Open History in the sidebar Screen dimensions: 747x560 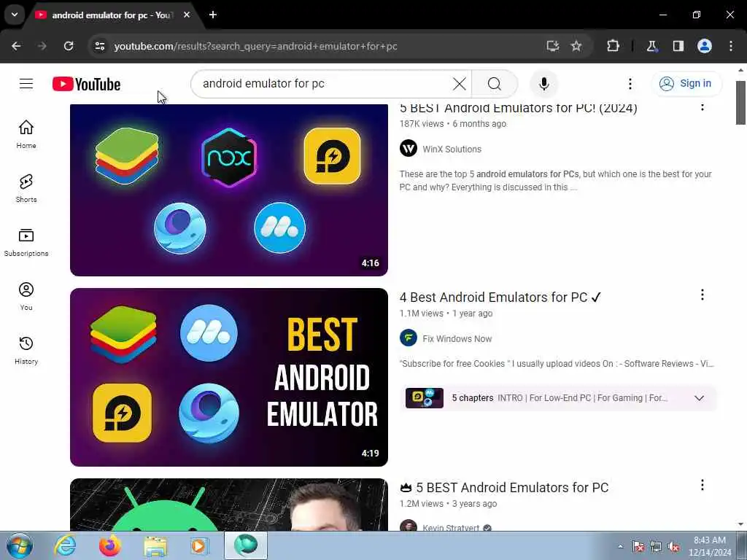pos(26,350)
